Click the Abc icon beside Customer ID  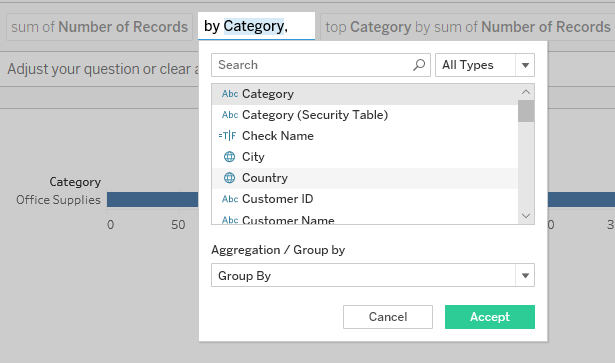click(x=230, y=199)
